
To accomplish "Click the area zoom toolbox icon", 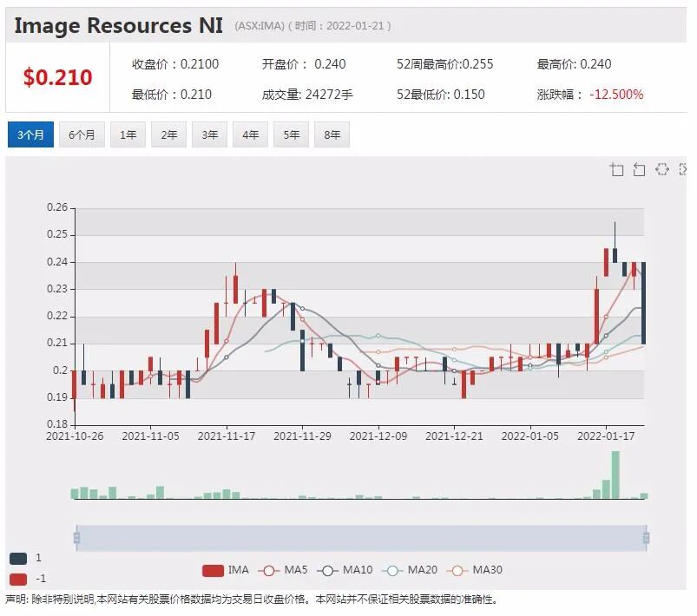I will click(616, 169).
